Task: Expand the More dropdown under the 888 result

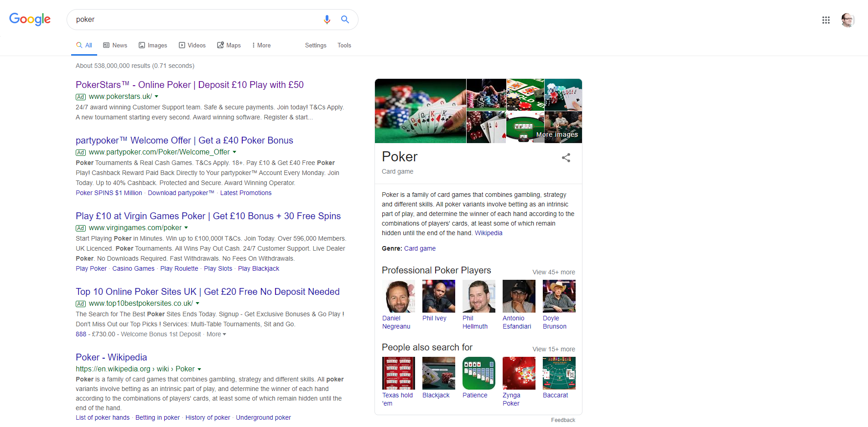Action: tap(216, 334)
